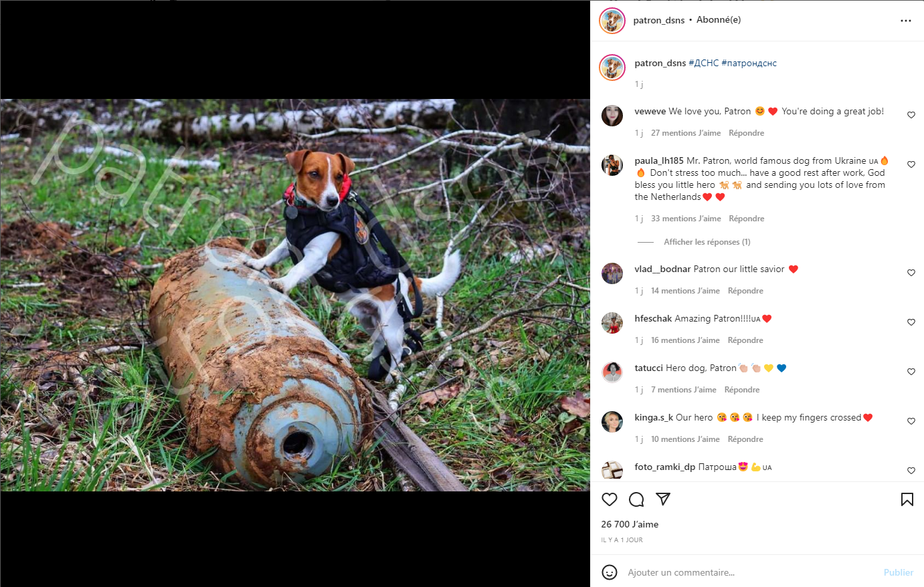The width and height of the screenshot is (924, 587).
Task: Click "Abonné(e)" to manage the subscription
Action: pos(719,20)
